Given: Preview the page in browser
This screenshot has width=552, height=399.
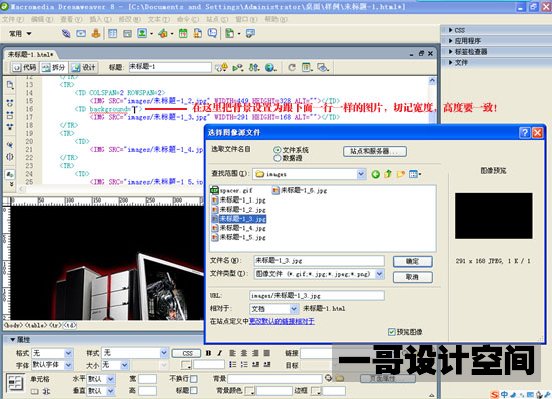Looking at the screenshot, I should point(270,67).
